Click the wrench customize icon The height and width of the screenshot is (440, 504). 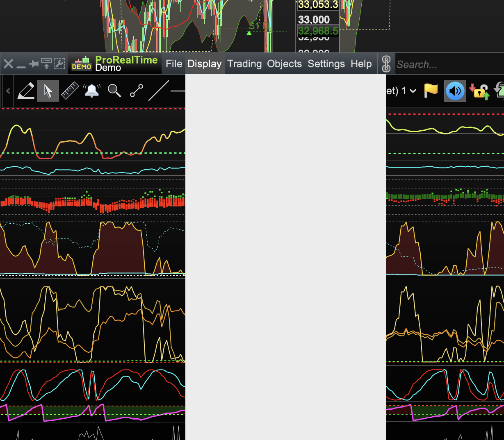click(59, 64)
